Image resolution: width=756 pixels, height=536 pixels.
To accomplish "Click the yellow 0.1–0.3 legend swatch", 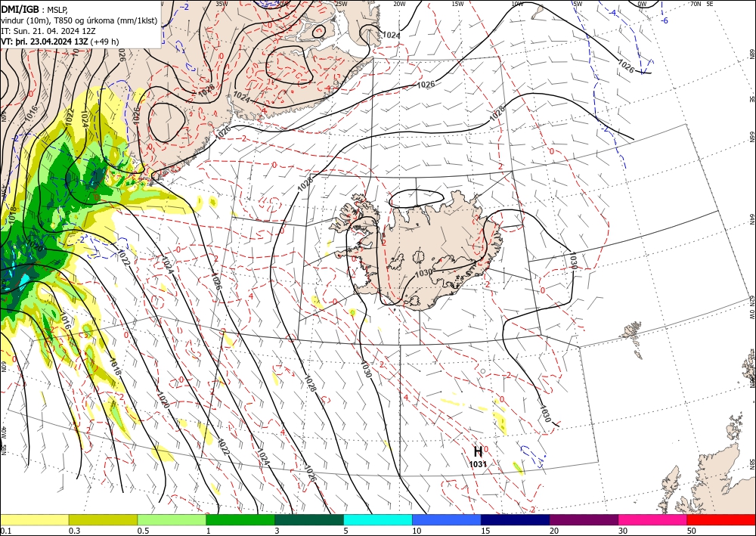I will pyautogui.click(x=34, y=519).
